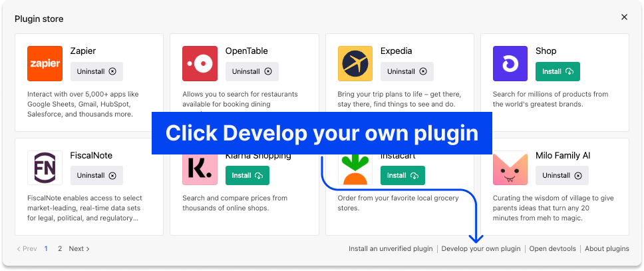Uninstall the OpenTable plugin
This screenshot has width=644, height=271.
coord(251,71)
